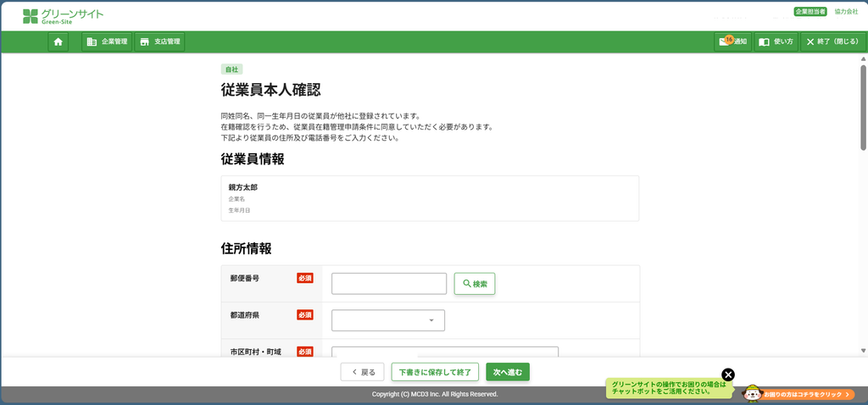This screenshot has width=868, height=405.
Task: Click the 市区町村・町域 text field
Action: click(x=444, y=352)
